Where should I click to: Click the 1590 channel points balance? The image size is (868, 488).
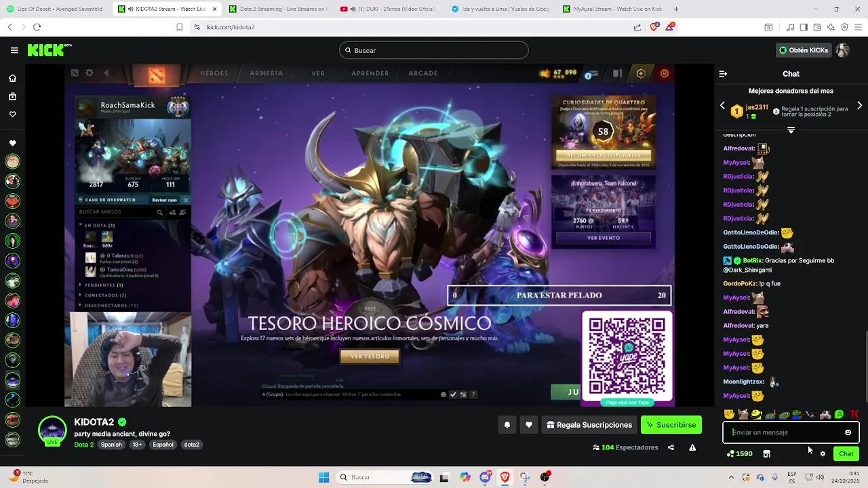point(739,453)
